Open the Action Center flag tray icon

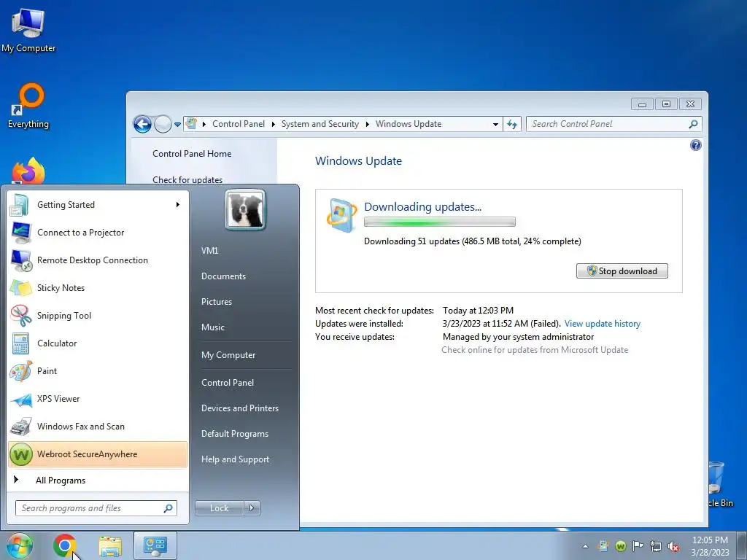click(638, 546)
